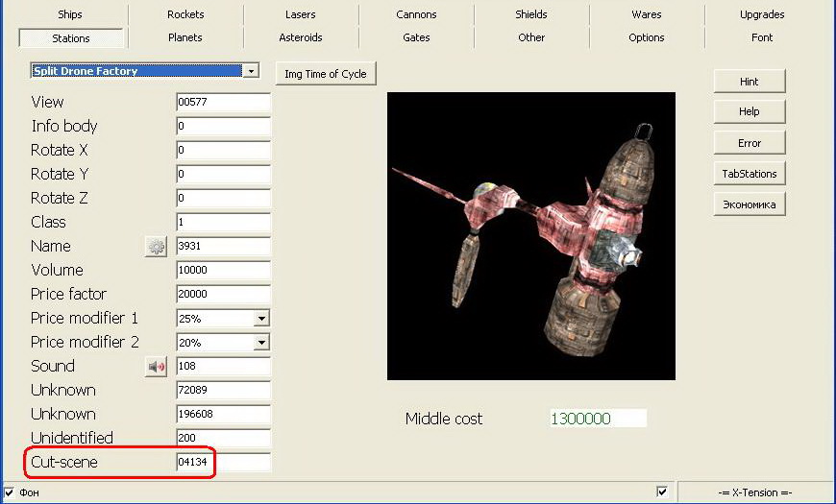This screenshot has height=504, width=836.
Task: Click the Hint button
Action: 750,82
